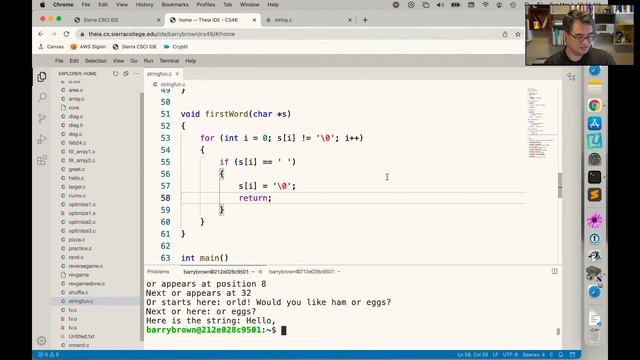
Task: Open Chrome from the macOS dock
Action: [594, 105]
